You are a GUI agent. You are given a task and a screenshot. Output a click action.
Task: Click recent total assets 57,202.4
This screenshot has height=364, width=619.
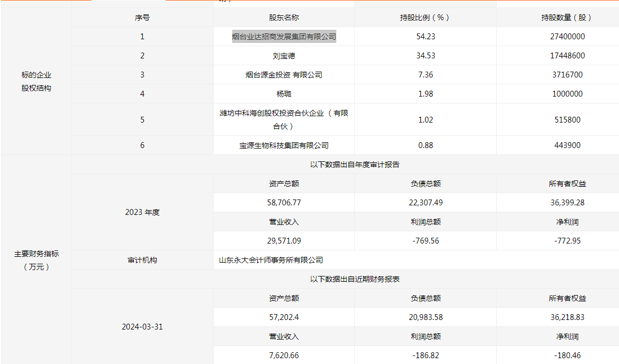coord(284,317)
